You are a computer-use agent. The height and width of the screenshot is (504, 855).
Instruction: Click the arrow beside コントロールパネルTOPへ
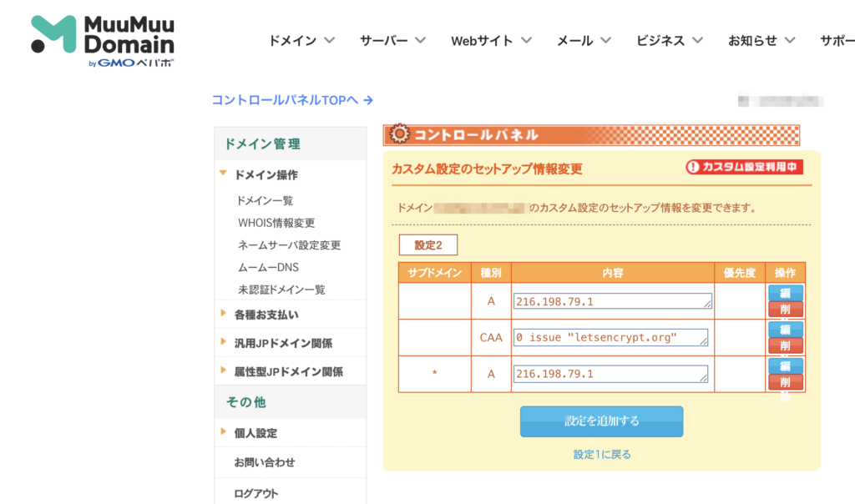[368, 100]
